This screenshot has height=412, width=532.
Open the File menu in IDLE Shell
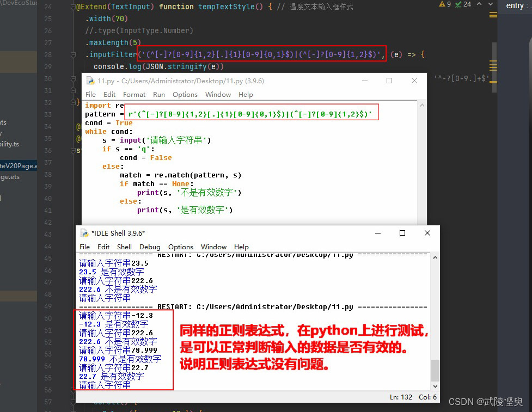click(x=84, y=247)
